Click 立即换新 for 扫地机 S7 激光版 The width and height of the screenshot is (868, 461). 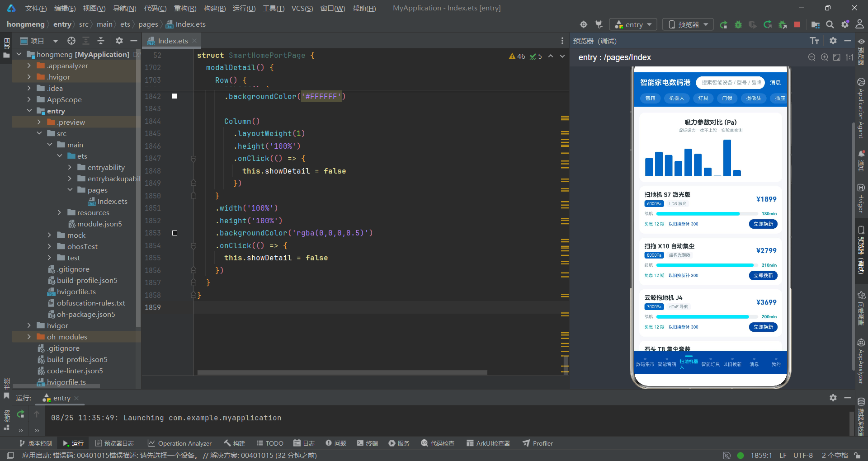tap(763, 224)
